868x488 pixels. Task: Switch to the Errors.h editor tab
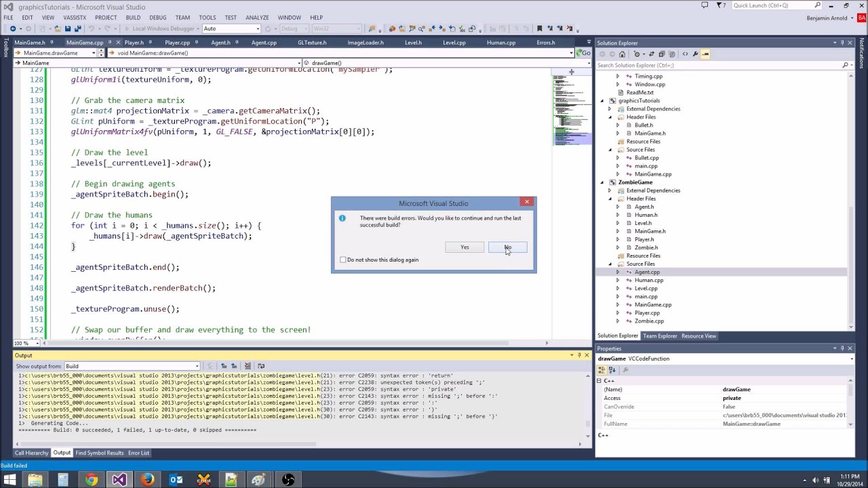point(546,43)
